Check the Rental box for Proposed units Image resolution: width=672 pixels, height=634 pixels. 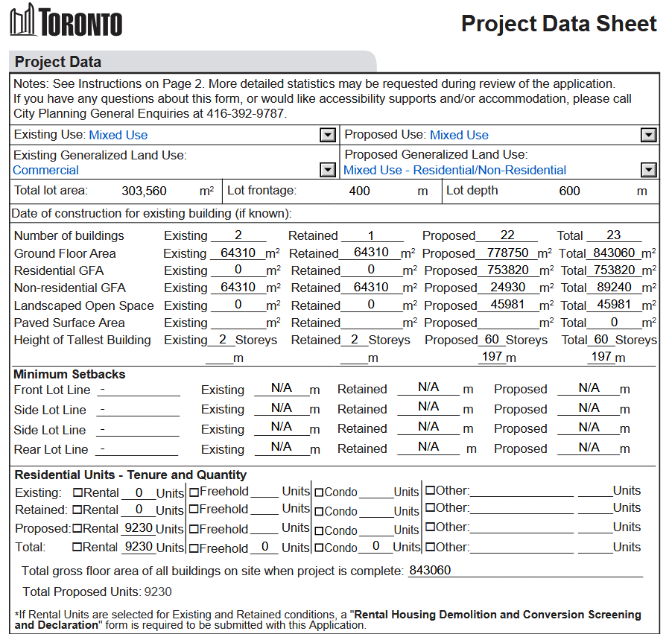pyautogui.click(x=78, y=529)
